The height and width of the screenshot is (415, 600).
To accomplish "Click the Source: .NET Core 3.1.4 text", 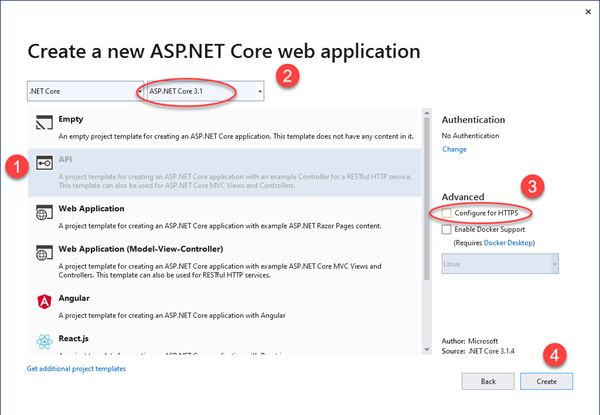I will [x=478, y=351].
